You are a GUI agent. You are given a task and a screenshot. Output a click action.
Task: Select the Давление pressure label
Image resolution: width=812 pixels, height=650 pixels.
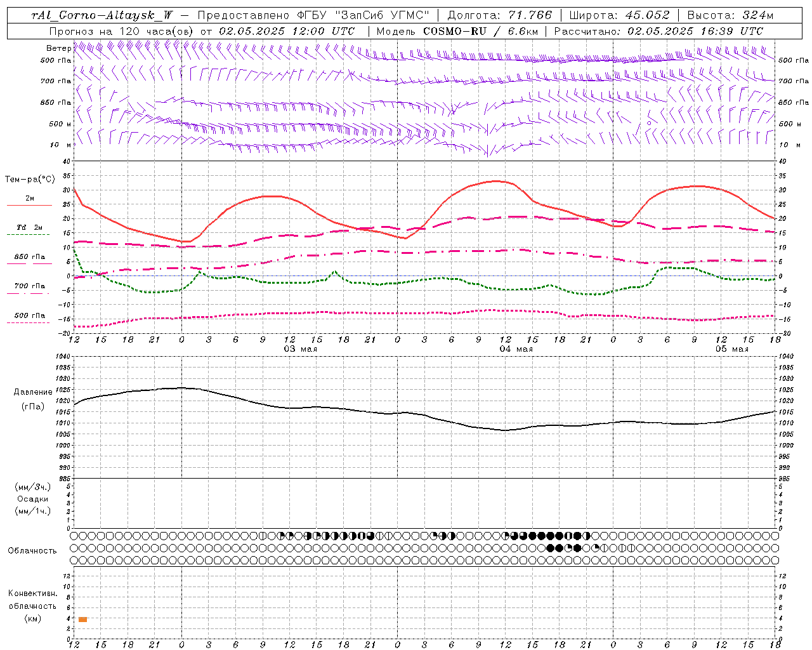pos(33,392)
